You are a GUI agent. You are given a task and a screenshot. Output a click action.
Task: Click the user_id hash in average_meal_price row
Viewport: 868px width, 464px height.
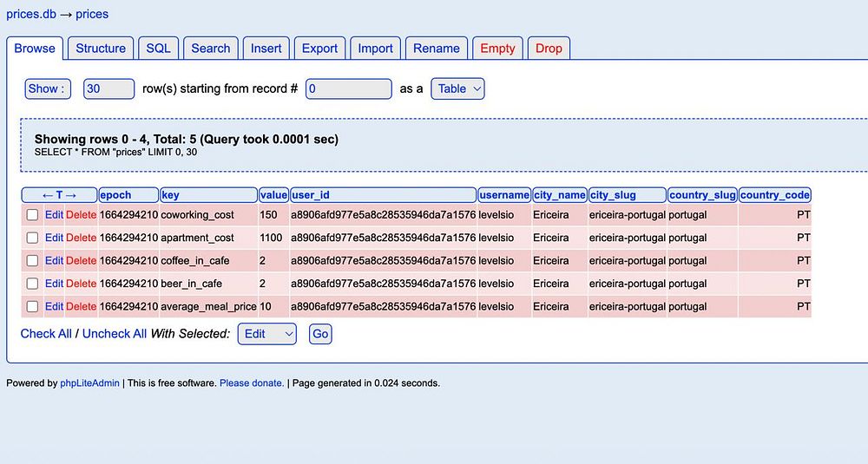[384, 306]
